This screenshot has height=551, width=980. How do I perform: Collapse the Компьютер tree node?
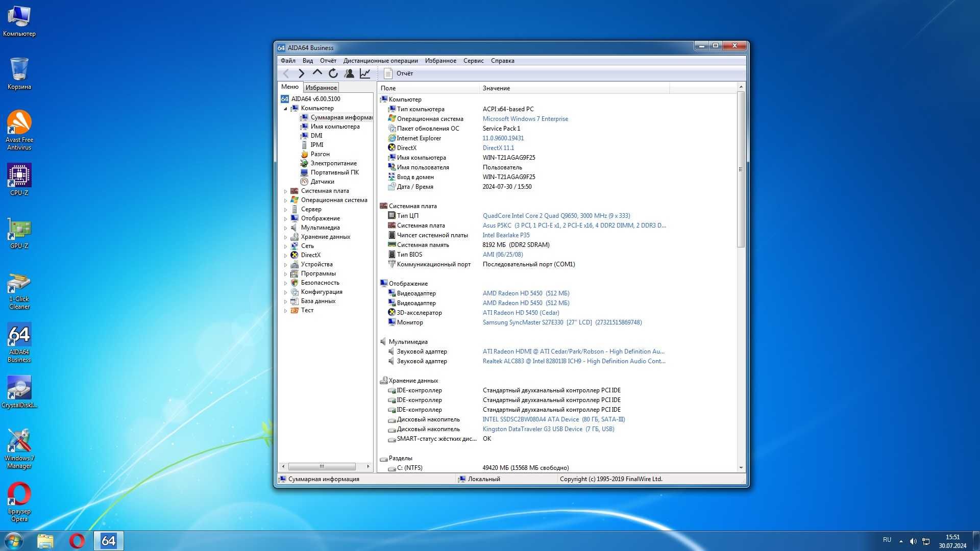click(x=285, y=109)
